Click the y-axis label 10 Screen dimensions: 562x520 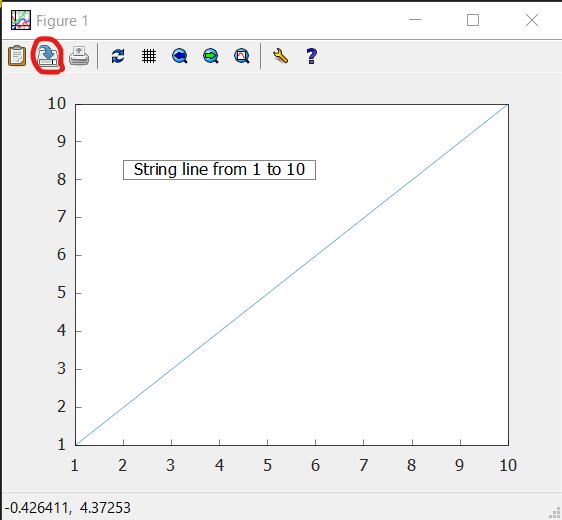[57, 103]
